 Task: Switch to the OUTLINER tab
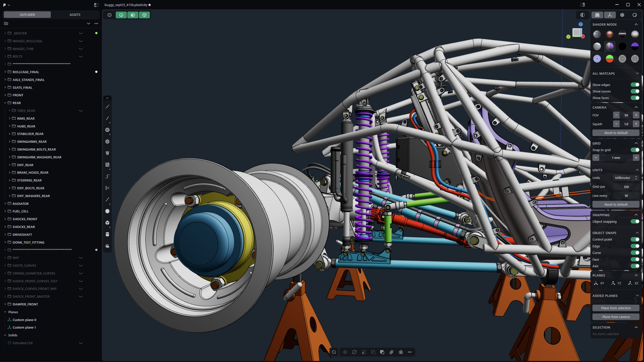click(27, 15)
